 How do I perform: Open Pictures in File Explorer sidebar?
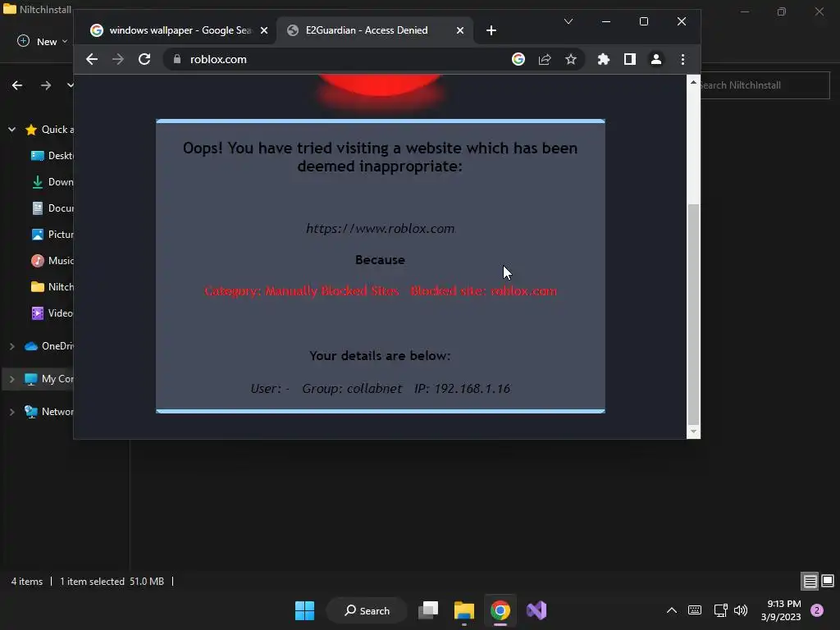tap(52, 235)
